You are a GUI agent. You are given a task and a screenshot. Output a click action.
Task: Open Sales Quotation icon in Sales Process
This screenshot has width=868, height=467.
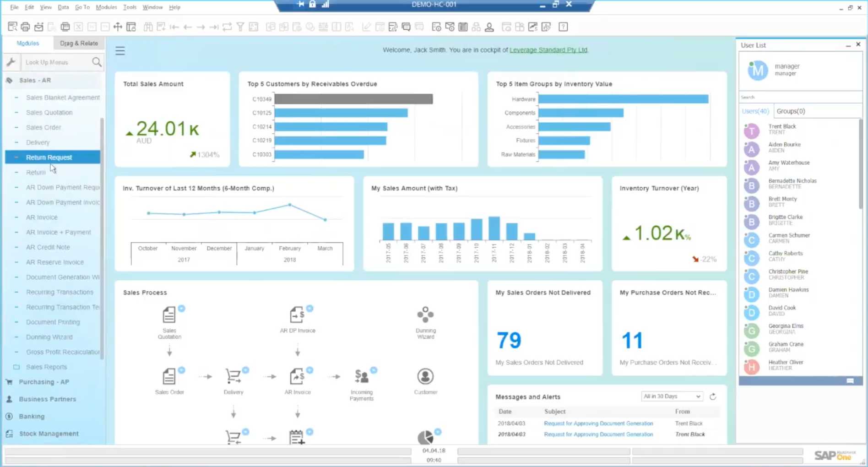(x=169, y=315)
